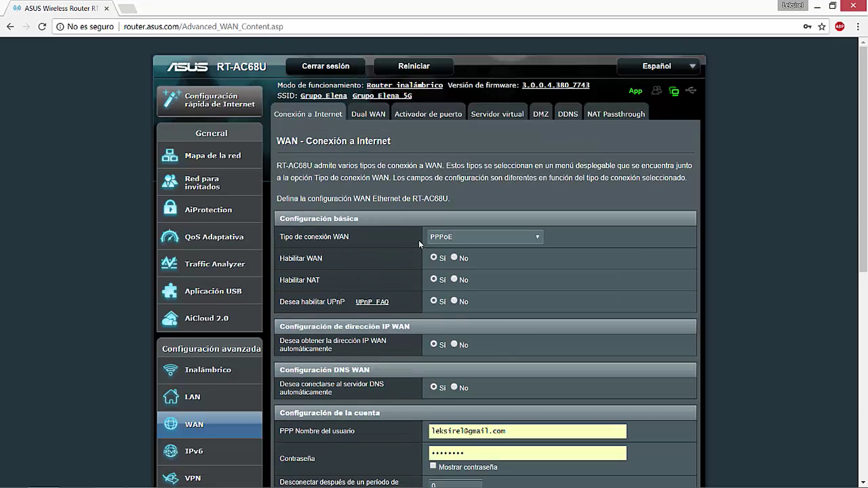
Task: Click the Reiniciar button
Action: pyautogui.click(x=414, y=66)
